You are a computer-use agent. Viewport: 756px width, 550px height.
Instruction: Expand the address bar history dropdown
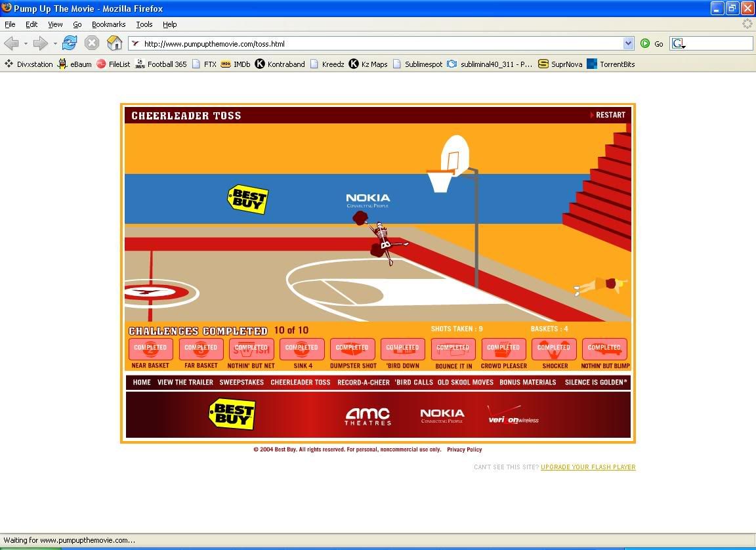coord(628,43)
